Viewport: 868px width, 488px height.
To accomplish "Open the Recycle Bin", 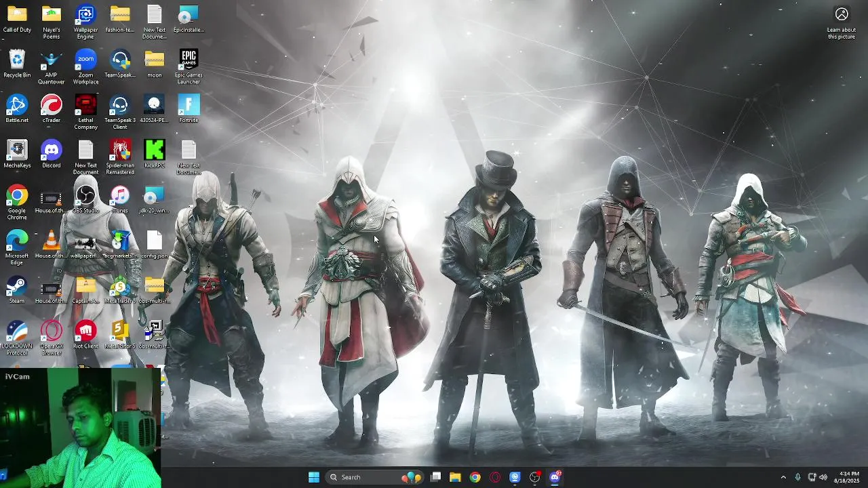I will click(17, 64).
